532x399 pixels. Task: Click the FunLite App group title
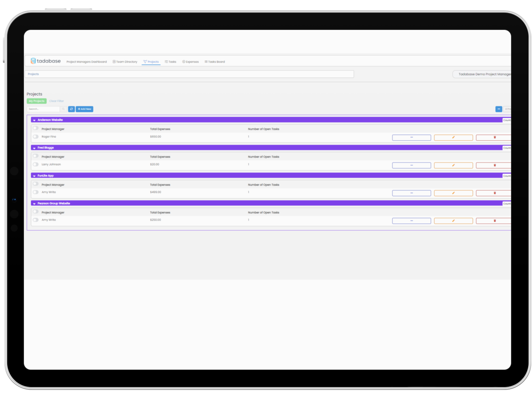pos(46,176)
